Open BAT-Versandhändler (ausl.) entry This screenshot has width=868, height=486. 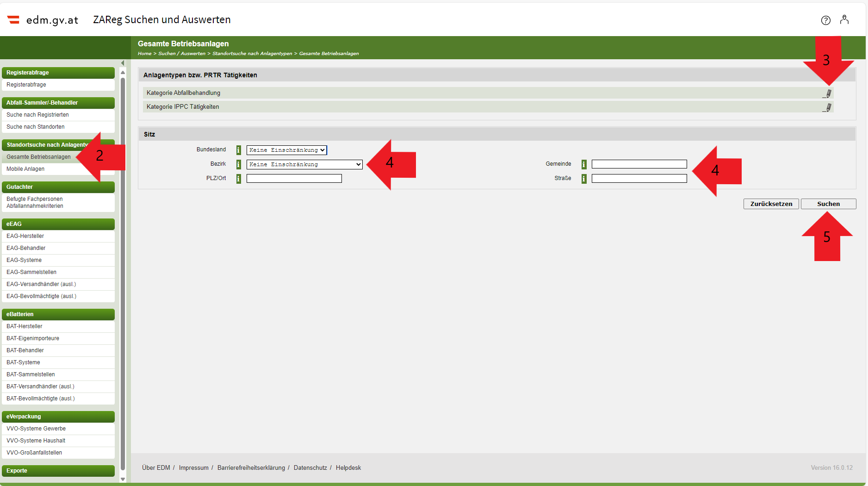coord(58,386)
